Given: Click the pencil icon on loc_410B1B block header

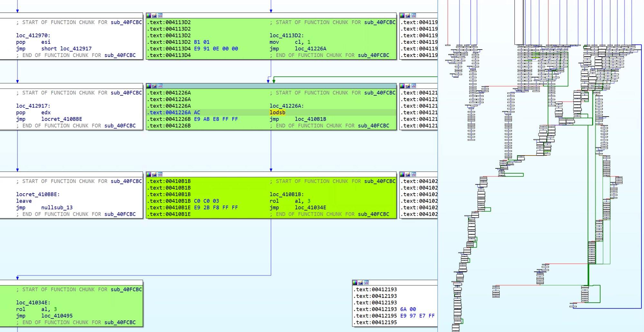Looking at the screenshot, I should click(x=154, y=174).
